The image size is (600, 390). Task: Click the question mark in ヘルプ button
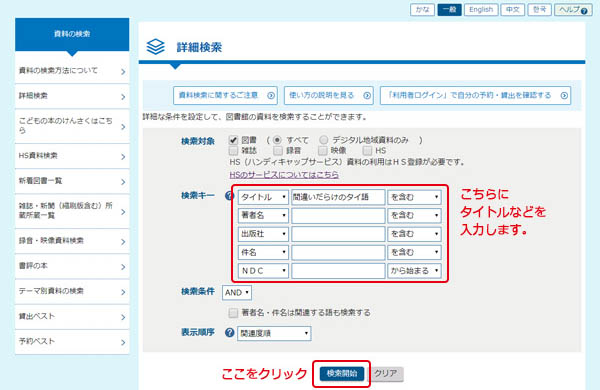[x=584, y=11]
